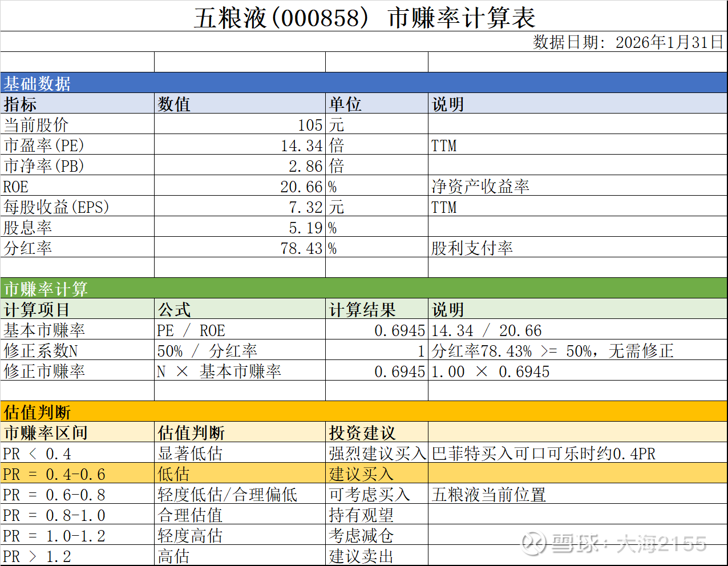Select the EPS value 7.32

pos(240,206)
